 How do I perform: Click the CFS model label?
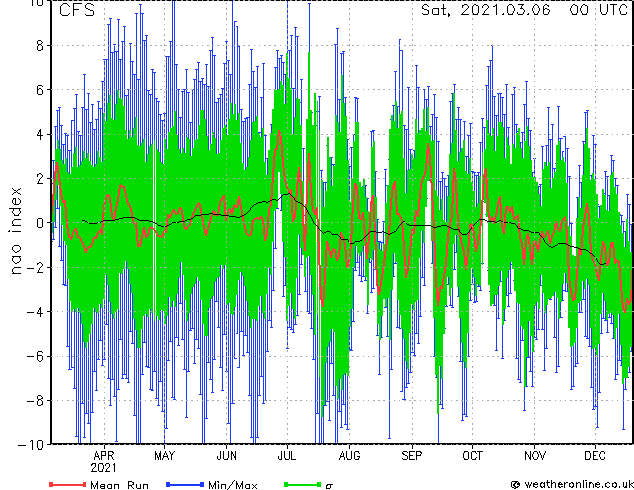pos(77,10)
